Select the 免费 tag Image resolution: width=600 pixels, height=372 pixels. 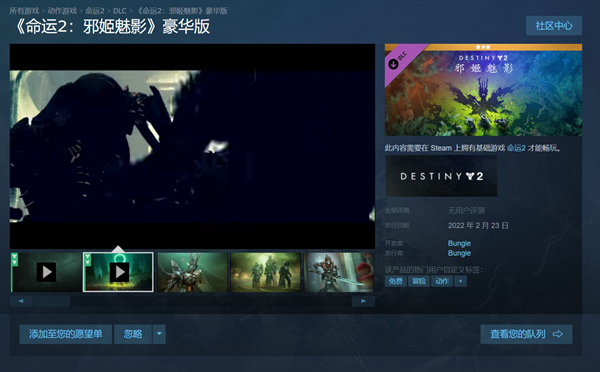tap(396, 281)
